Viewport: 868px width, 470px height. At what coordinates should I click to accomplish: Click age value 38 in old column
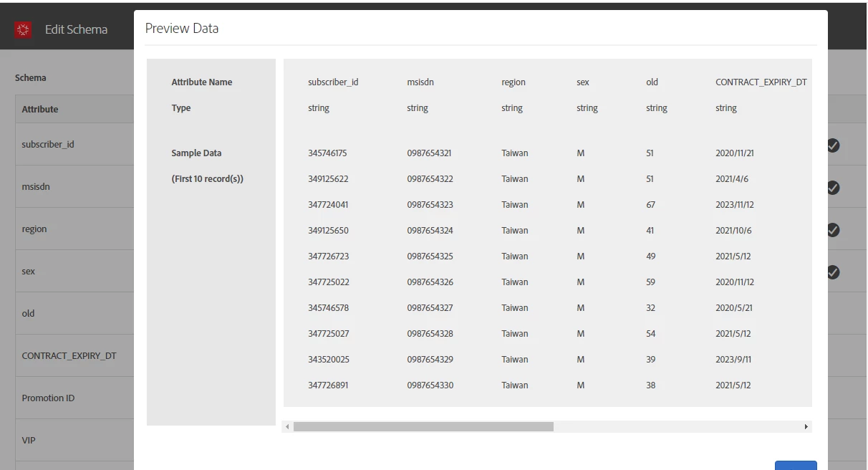pyautogui.click(x=650, y=385)
